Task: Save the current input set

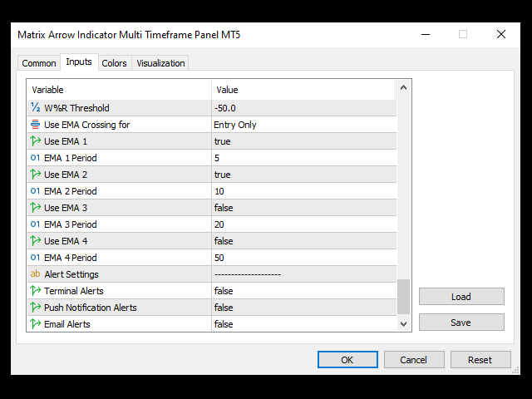Action: (x=461, y=323)
